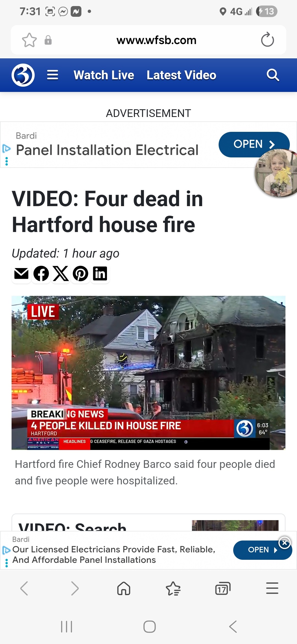Select the Watch Live tab
The height and width of the screenshot is (644, 297).
point(104,75)
